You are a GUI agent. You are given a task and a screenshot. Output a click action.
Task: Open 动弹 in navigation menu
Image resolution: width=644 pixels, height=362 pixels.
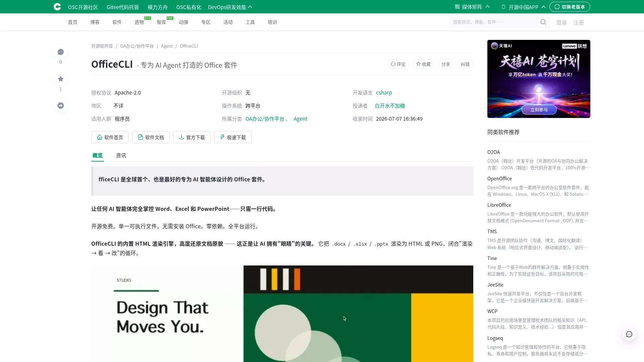pos(183,22)
